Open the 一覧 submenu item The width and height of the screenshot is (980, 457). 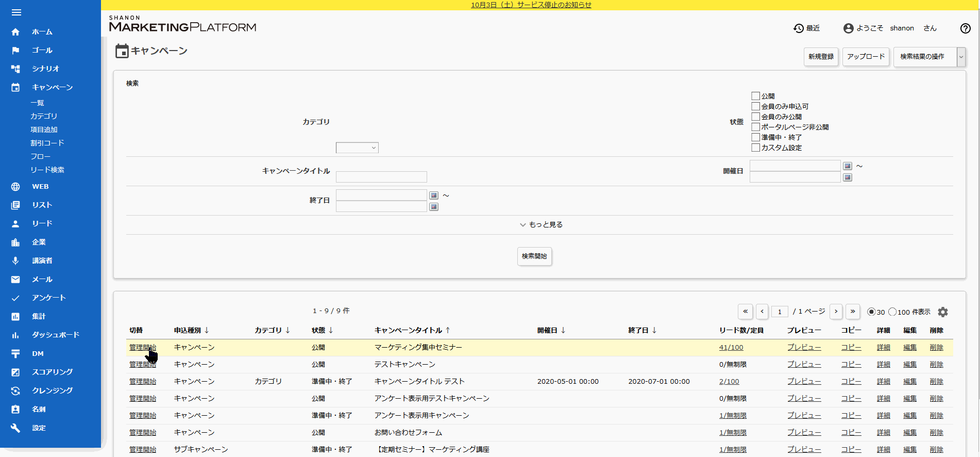click(38, 103)
